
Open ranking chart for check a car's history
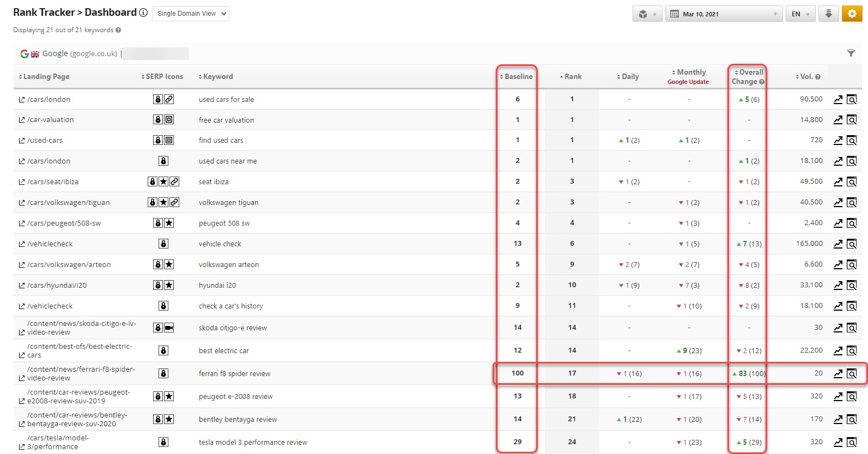(x=838, y=306)
